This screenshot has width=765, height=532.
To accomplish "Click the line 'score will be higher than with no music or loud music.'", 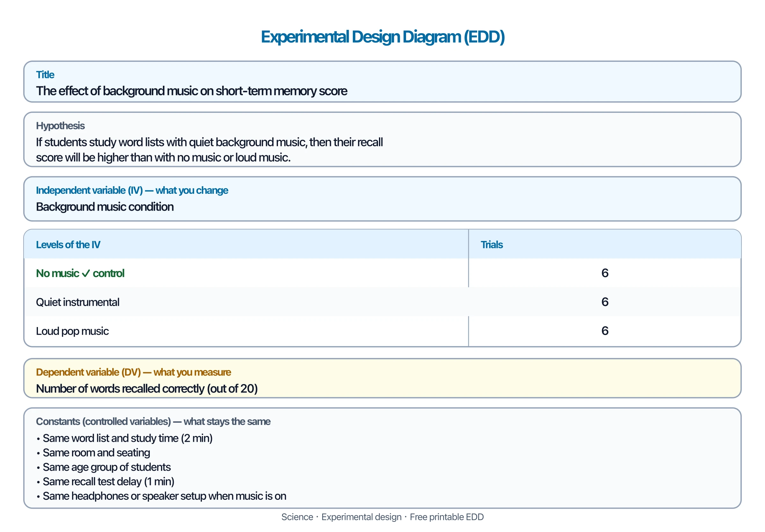I will tap(163, 157).
